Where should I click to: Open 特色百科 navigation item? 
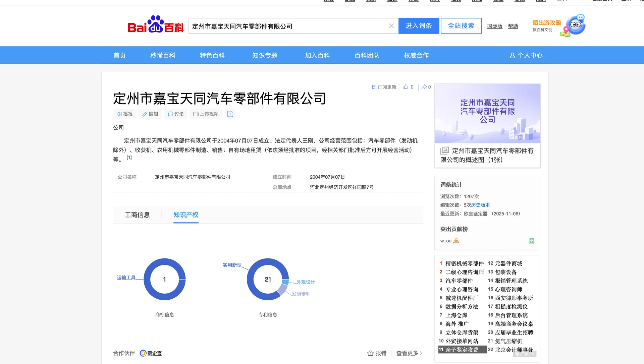pos(212,55)
